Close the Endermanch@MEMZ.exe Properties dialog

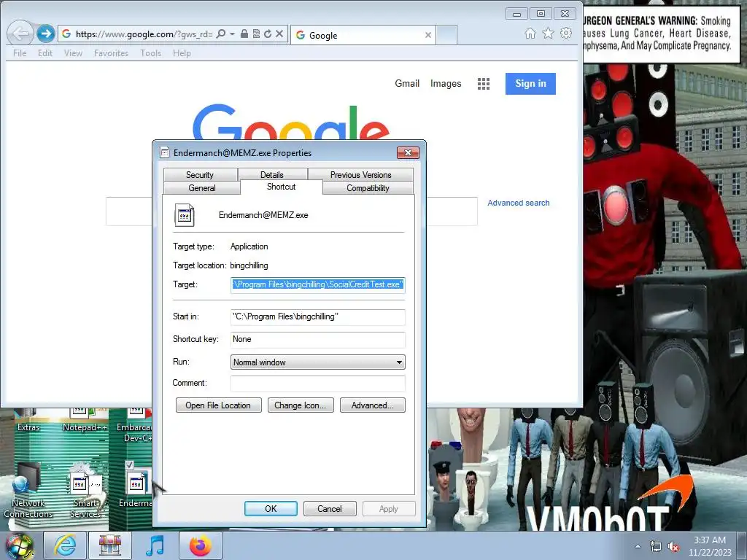[x=408, y=152]
